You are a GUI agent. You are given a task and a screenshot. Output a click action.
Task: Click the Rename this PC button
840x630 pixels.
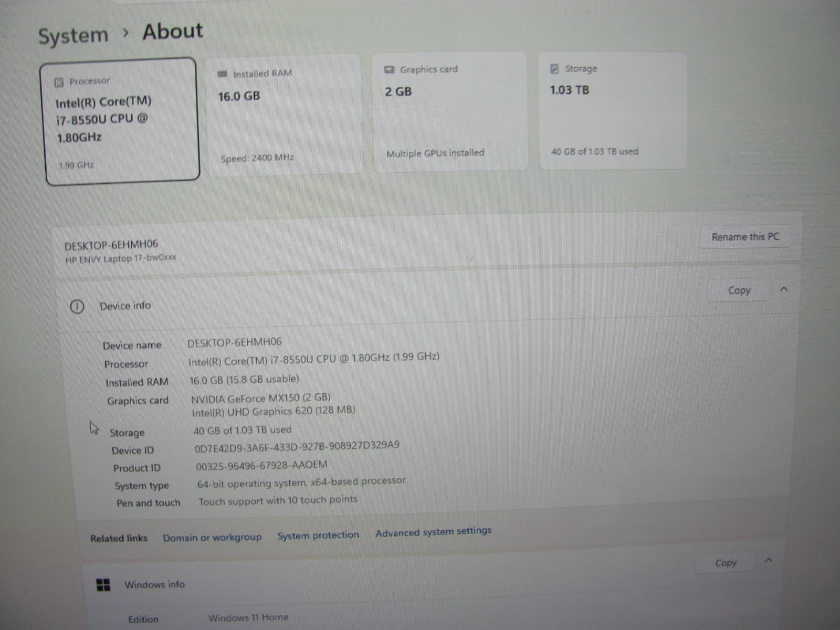point(745,237)
